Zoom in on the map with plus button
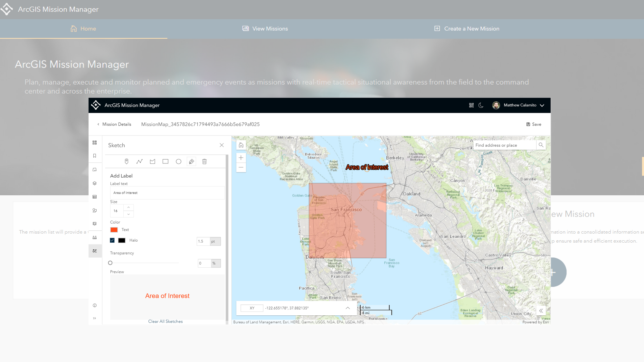 241,157
